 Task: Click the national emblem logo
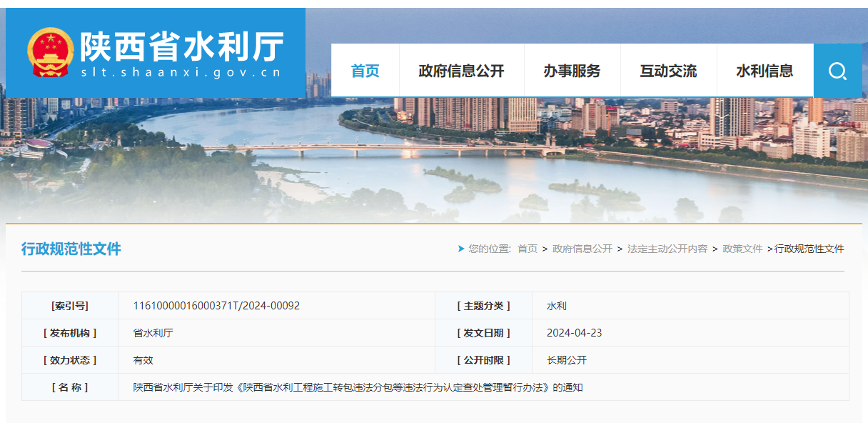click(x=50, y=50)
